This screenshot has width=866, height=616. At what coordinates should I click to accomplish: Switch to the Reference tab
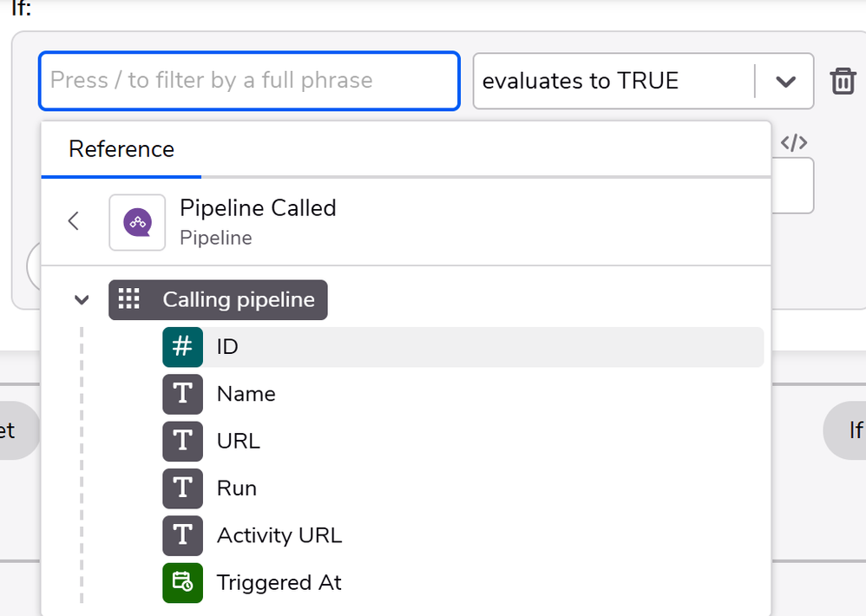[121, 149]
